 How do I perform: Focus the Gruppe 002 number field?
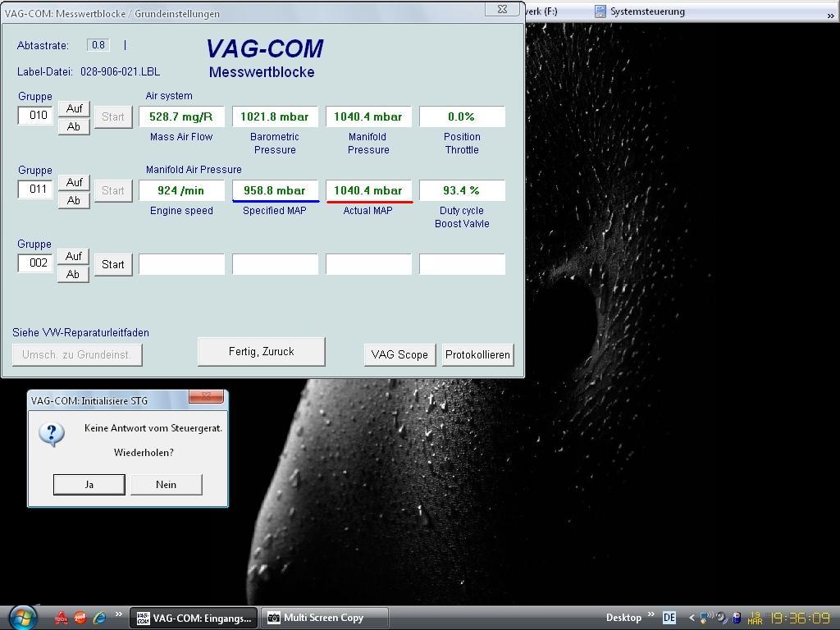pyautogui.click(x=35, y=263)
